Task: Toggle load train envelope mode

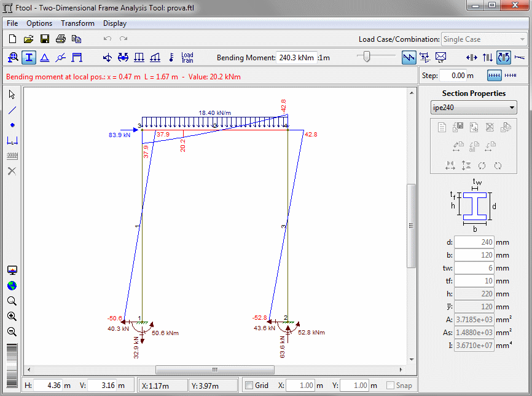Action: (440, 57)
